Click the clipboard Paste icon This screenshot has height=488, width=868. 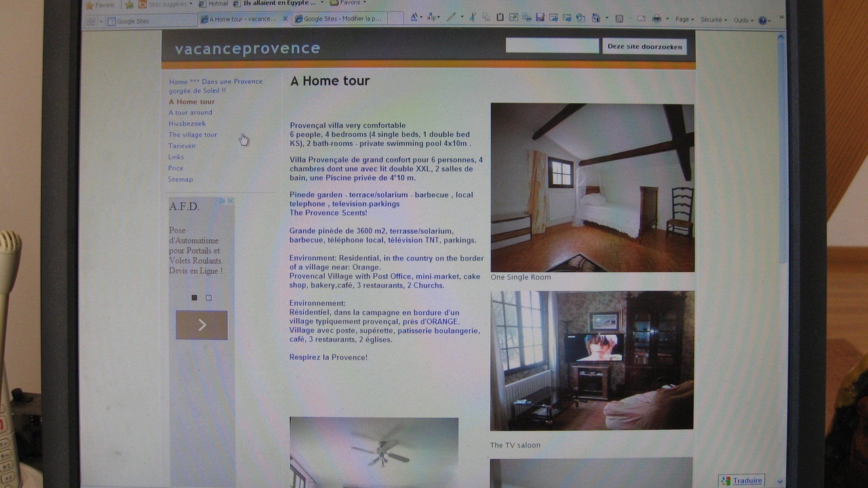(500, 18)
